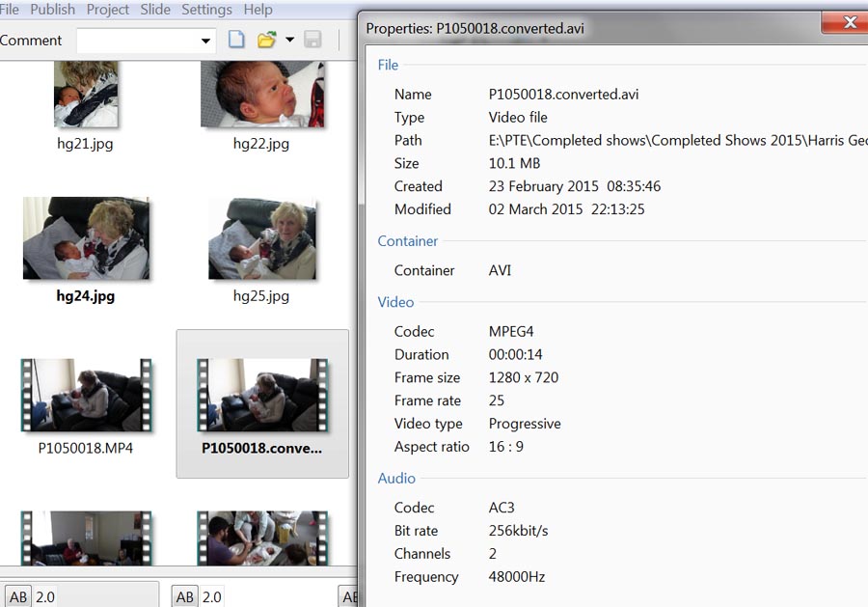Click the New project icon

[236, 40]
